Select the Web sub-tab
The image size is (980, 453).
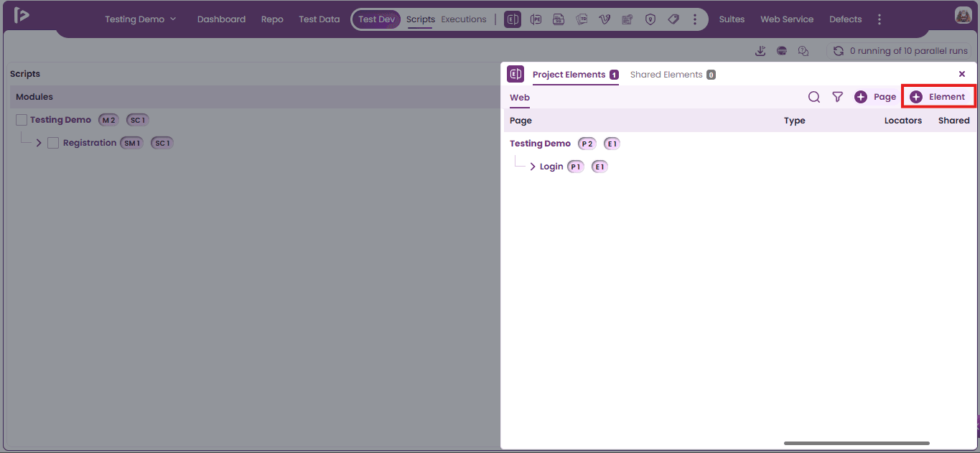click(520, 98)
